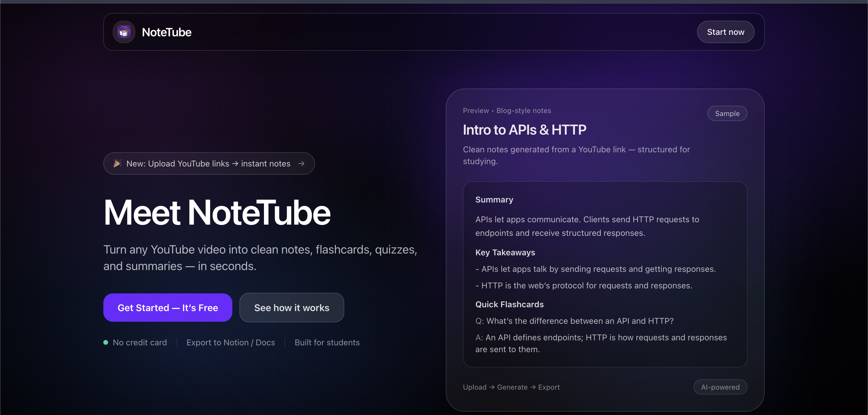Viewport: 868px width, 415px height.
Task: Click the Start now button
Action: click(x=725, y=32)
